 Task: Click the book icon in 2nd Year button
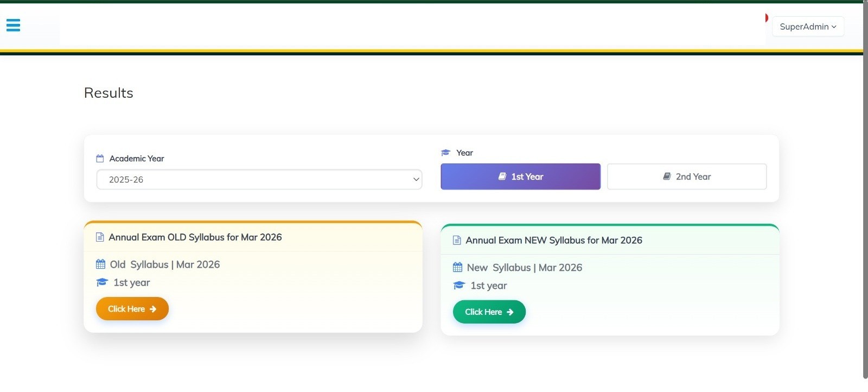(667, 176)
